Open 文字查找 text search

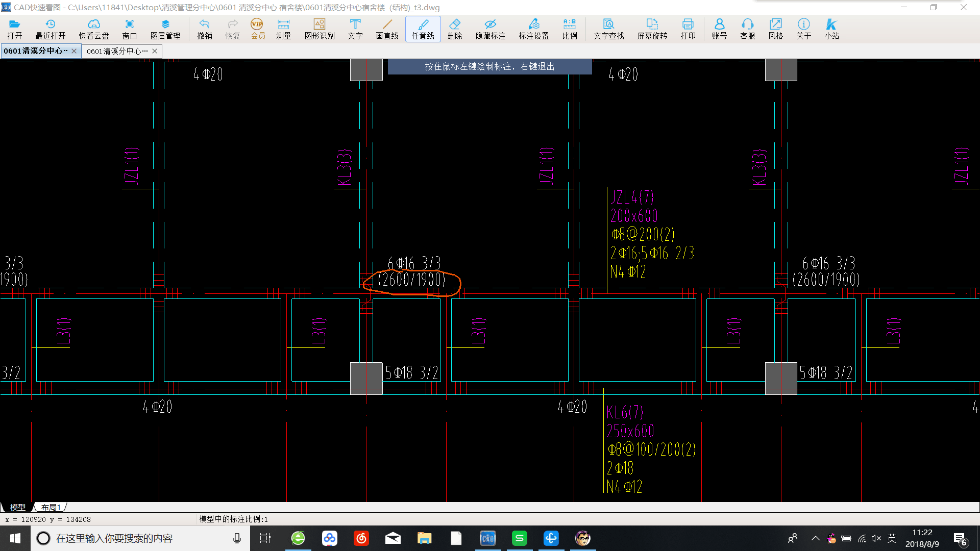pyautogui.click(x=609, y=29)
